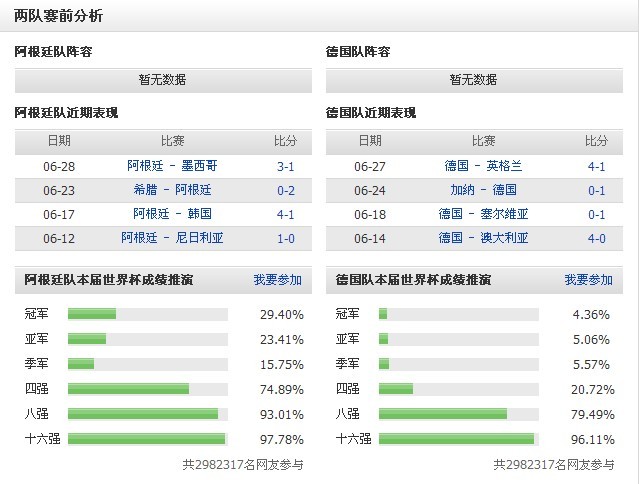Open the 德国 - 塞尔维亚 match link

(x=483, y=214)
